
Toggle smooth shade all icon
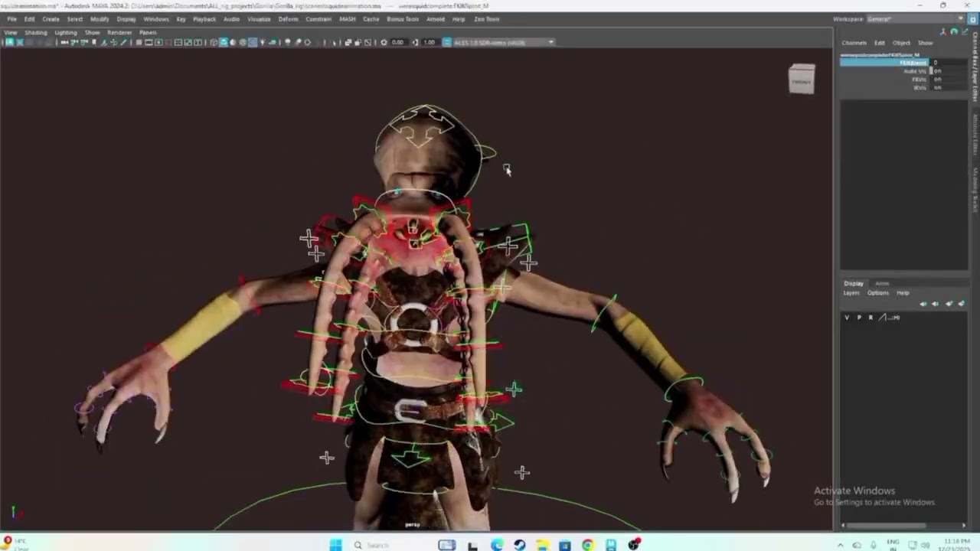coord(224,42)
